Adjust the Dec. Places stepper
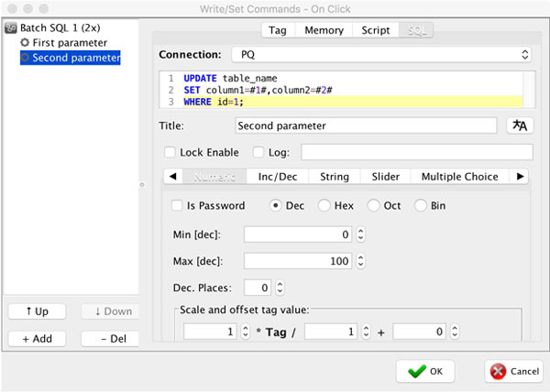The width and height of the screenshot is (550, 392). click(x=280, y=288)
